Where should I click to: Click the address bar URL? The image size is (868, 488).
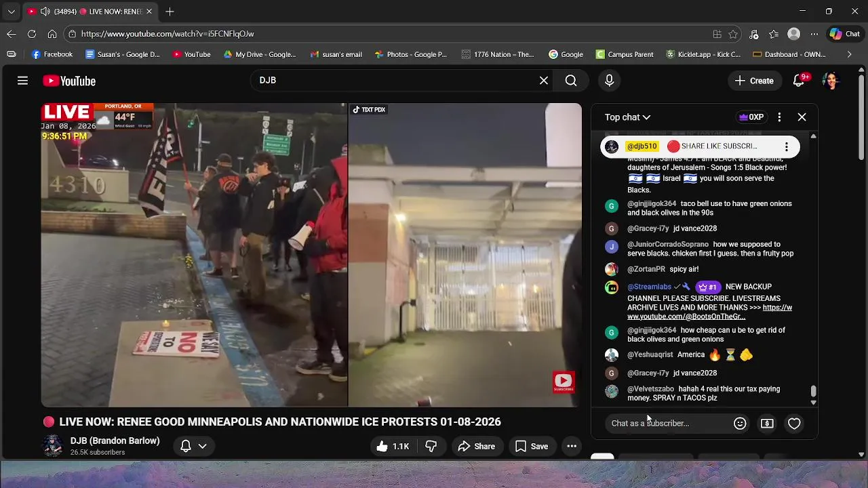pyautogui.click(x=167, y=34)
